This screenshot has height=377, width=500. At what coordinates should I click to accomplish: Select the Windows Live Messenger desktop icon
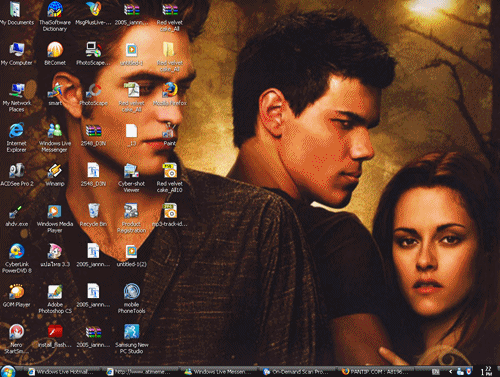click(55, 137)
